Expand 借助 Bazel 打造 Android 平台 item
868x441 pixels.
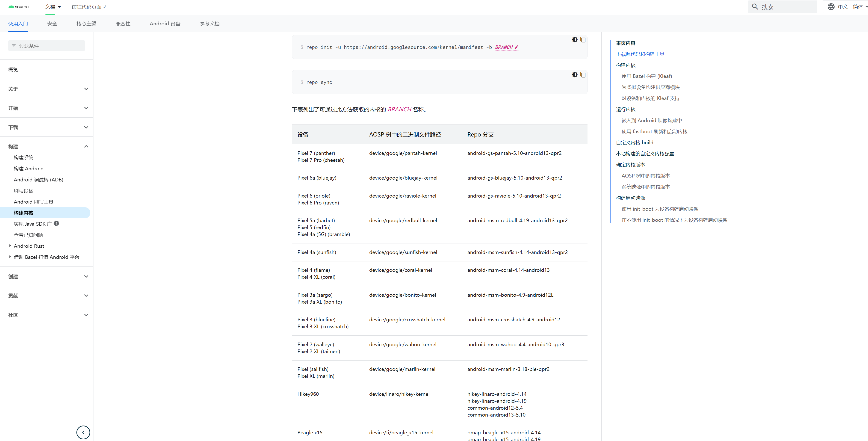tap(10, 257)
